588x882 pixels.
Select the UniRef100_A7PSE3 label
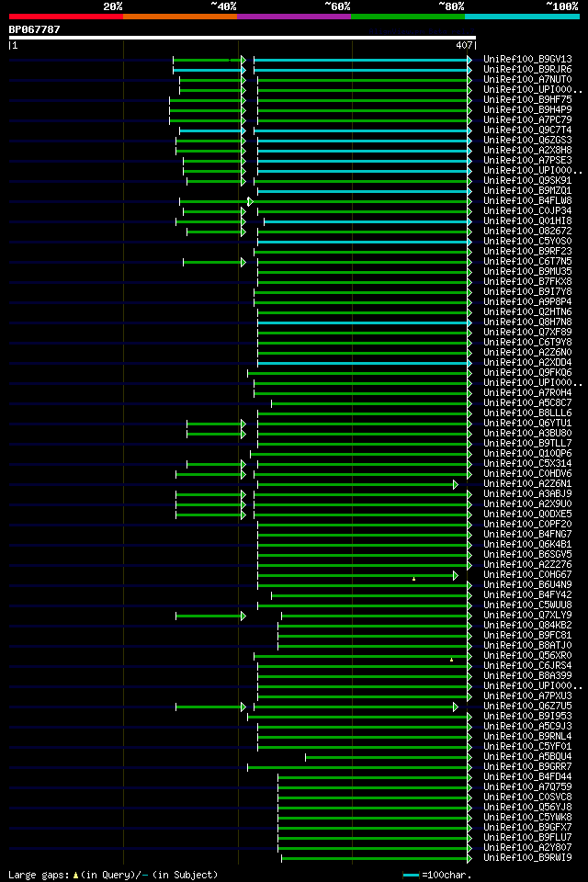tap(527, 160)
